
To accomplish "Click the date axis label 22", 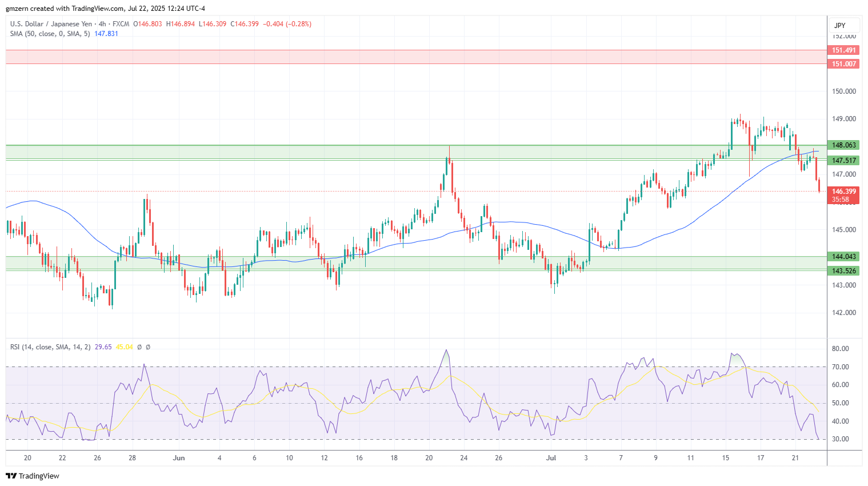I will (x=62, y=458).
